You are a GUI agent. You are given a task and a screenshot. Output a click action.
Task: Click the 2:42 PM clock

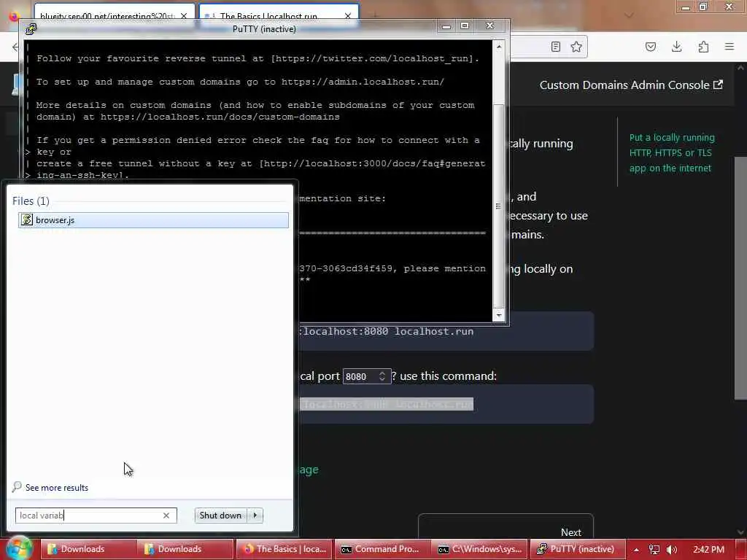click(708, 549)
